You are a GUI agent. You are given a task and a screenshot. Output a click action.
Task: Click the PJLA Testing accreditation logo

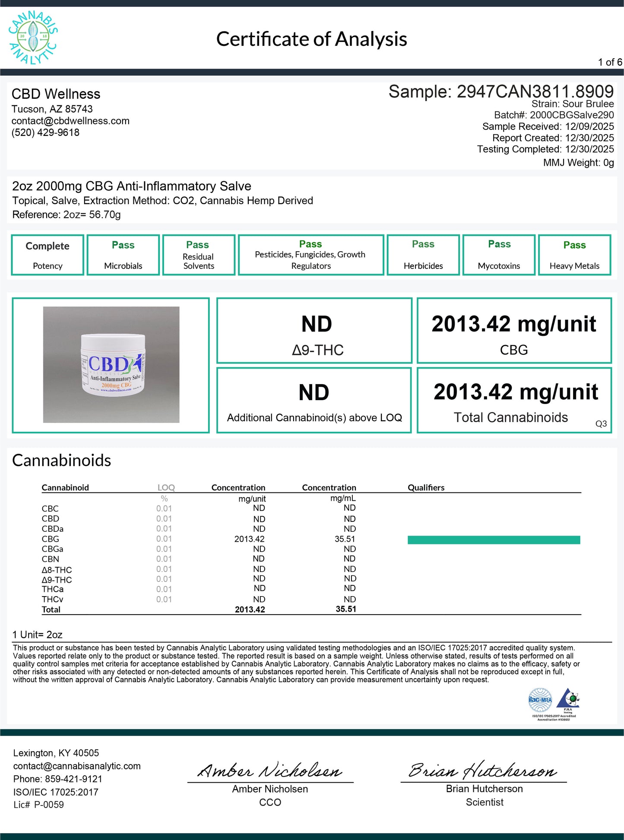coord(568,700)
